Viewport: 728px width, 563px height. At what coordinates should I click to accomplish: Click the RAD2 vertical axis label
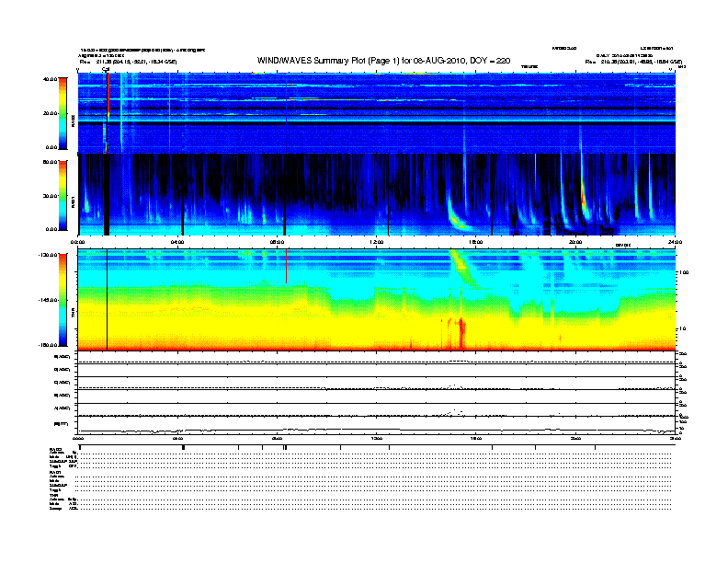pyautogui.click(x=73, y=121)
